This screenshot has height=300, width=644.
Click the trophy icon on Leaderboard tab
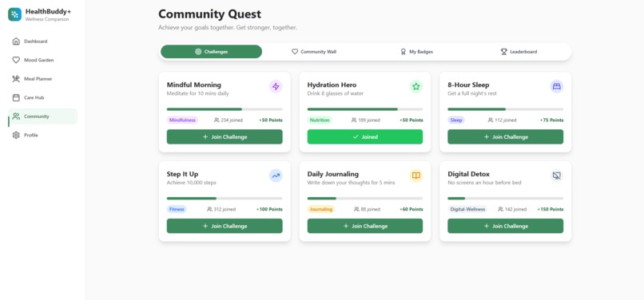[504, 52]
